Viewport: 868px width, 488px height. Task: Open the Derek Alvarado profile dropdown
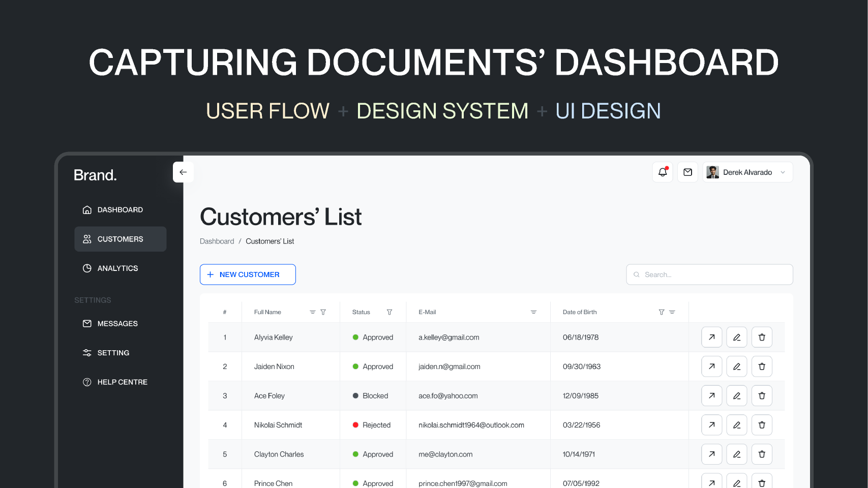(747, 172)
